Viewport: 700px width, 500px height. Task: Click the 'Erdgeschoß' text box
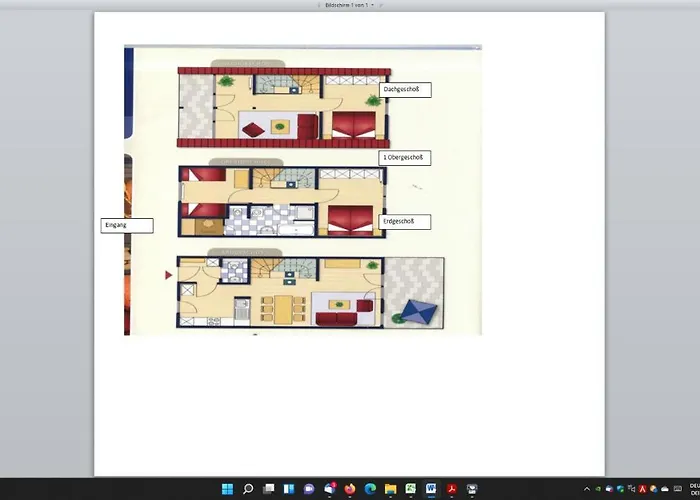[x=405, y=221]
